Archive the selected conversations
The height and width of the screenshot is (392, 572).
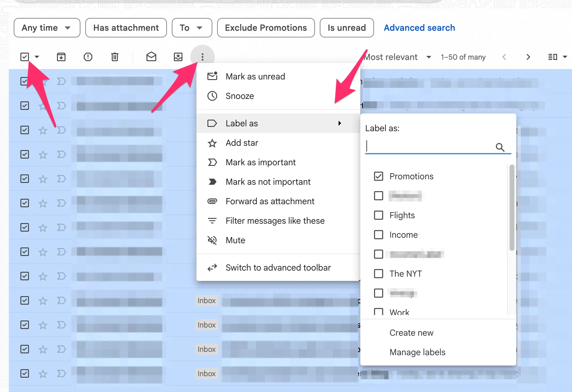[x=61, y=57]
